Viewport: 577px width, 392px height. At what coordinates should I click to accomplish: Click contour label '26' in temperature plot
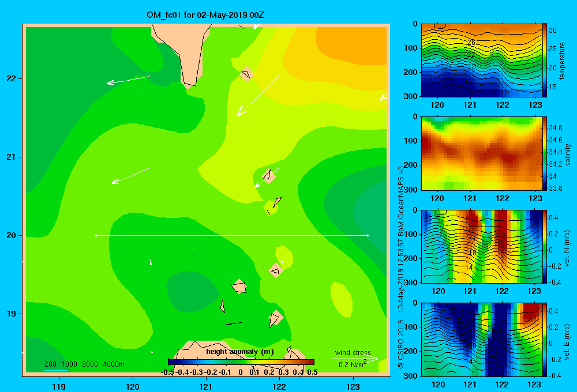click(471, 43)
